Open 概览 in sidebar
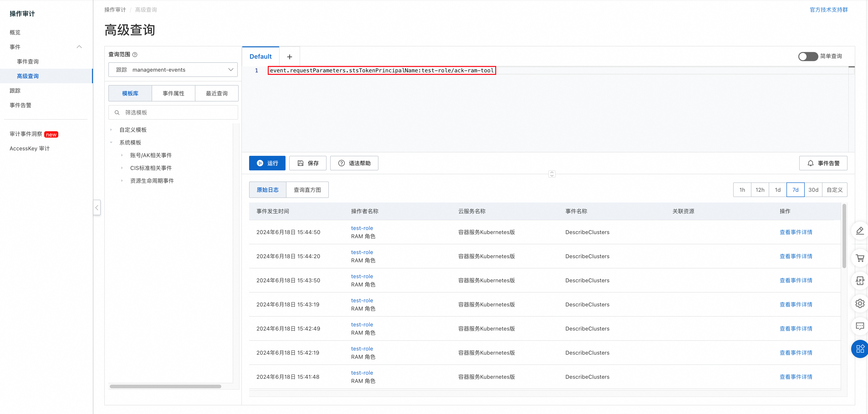Image resolution: width=868 pixels, height=414 pixels. [x=15, y=33]
